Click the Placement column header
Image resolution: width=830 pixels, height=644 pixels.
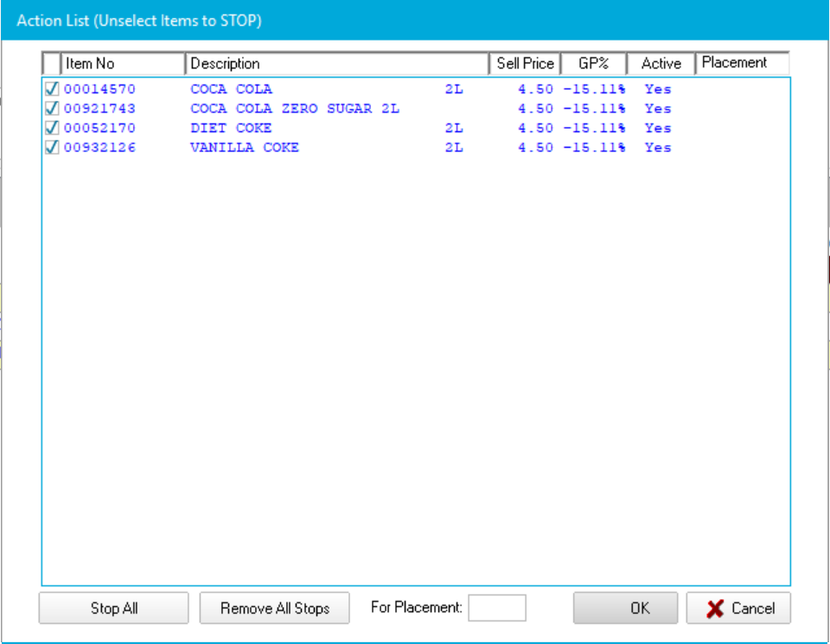pyautogui.click(x=742, y=62)
